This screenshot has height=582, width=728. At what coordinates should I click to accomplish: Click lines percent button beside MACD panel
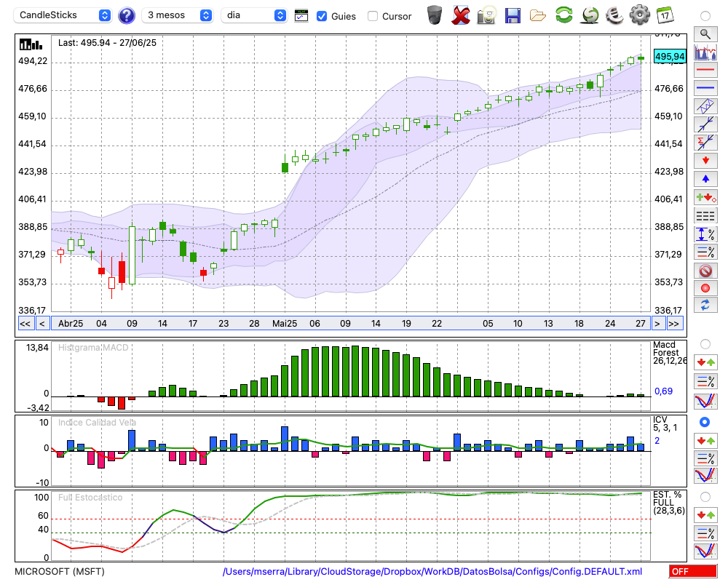coord(705,381)
